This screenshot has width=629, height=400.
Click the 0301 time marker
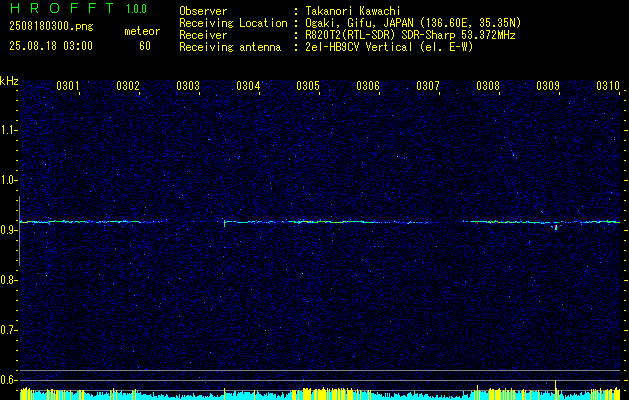point(68,86)
